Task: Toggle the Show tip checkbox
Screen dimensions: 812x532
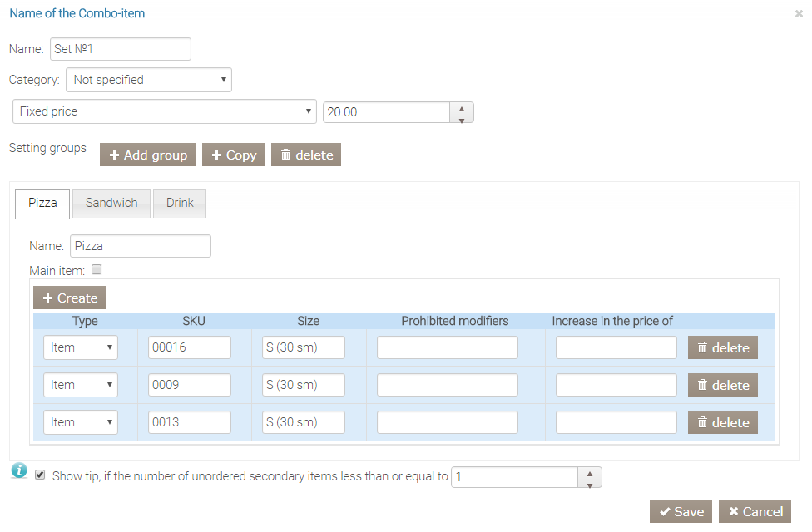Action: pyautogui.click(x=40, y=475)
